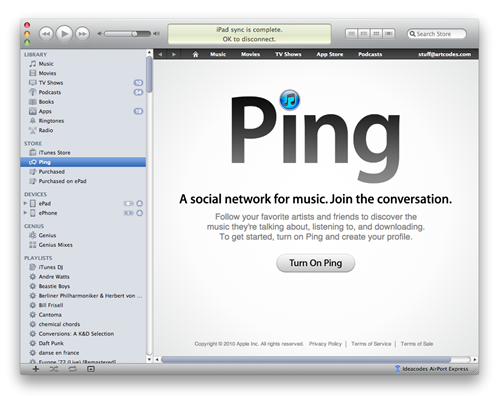Eject the ePhone device
Screen dimensions: 500x396
click(140, 213)
